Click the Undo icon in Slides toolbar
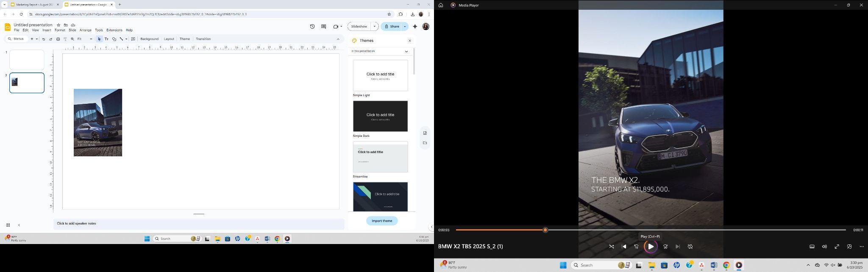 click(43, 39)
